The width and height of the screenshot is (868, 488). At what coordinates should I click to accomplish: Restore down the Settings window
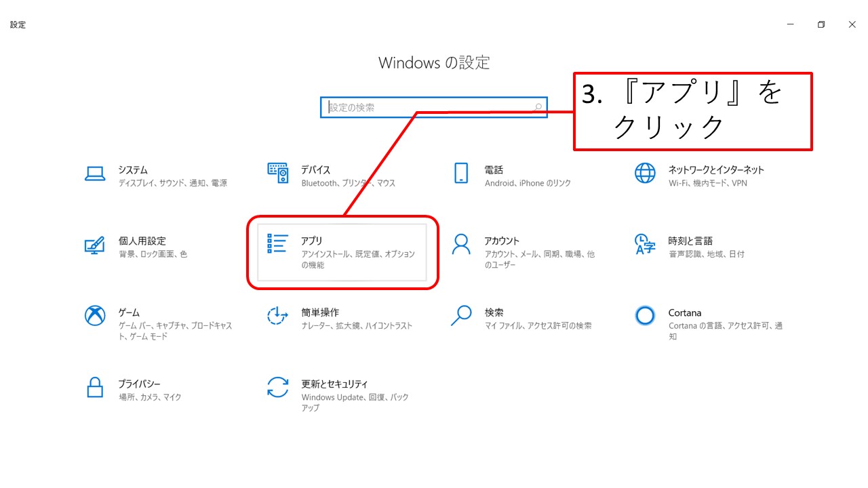click(821, 24)
